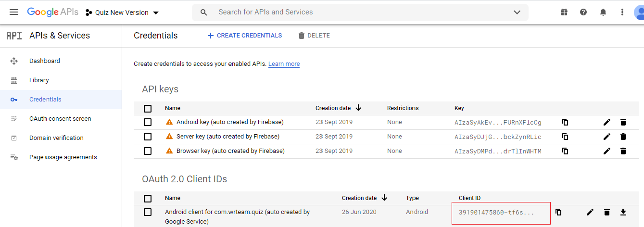Click the Type column header
Screen dimensions: 644x227
point(412,198)
